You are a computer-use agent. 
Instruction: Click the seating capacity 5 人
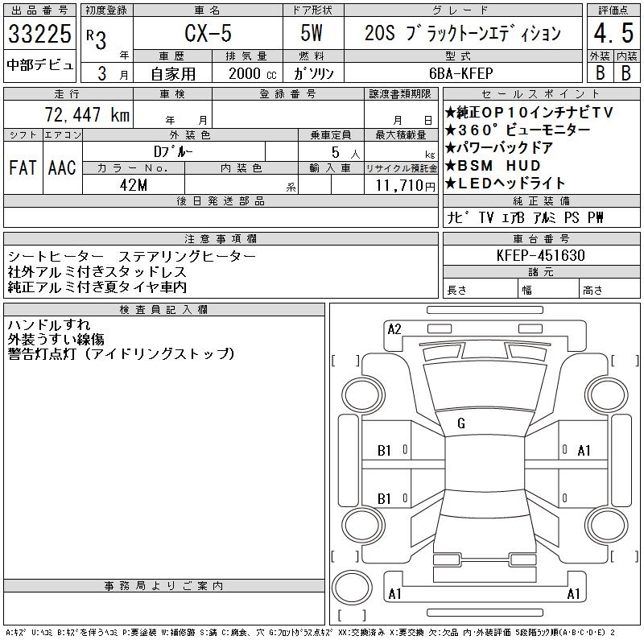346,152
